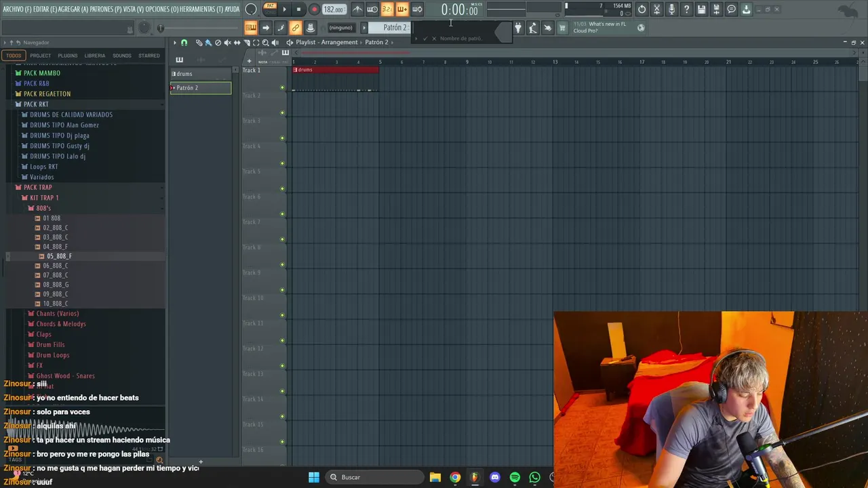Switch to the STARRED browser tab
This screenshot has height=488, width=868.
(x=149, y=56)
